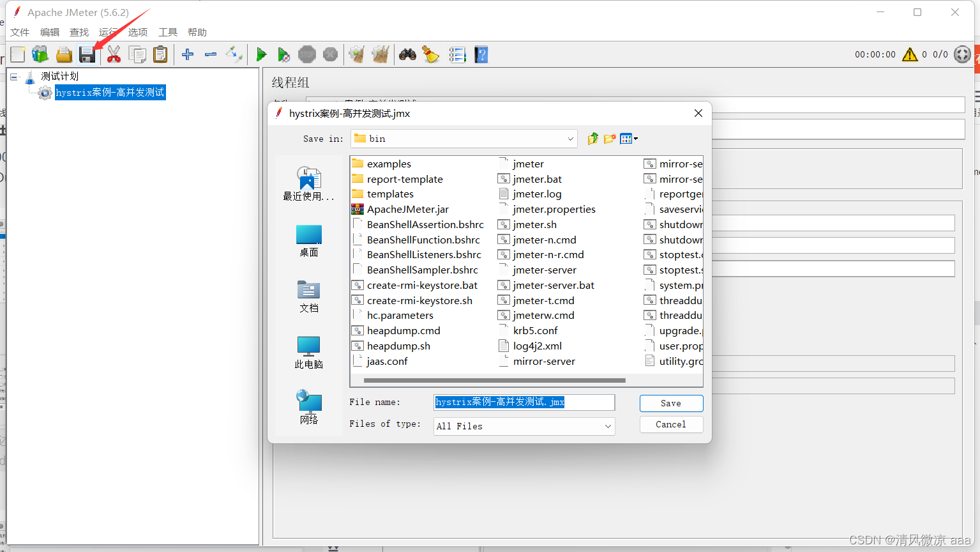Select hystrix案例-高并发测试 tree item
Image resolution: width=980 pixels, height=552 pixels.
pos(110,93)
